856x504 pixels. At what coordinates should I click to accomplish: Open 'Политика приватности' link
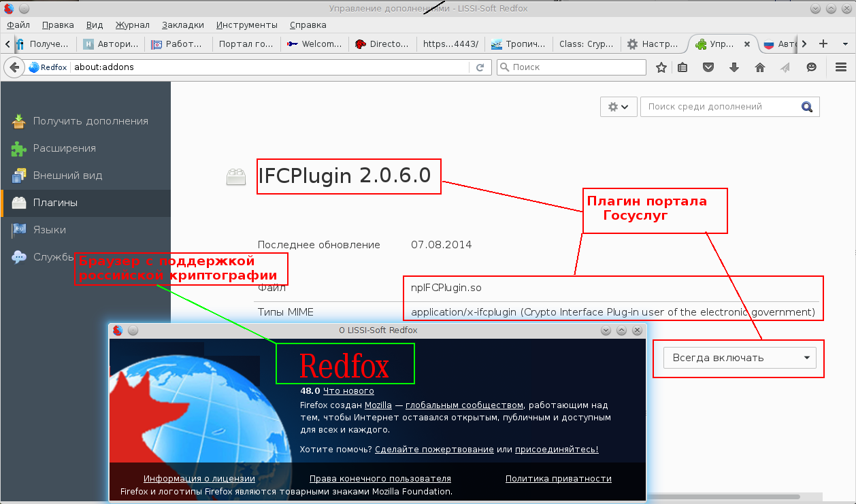[x=558, y=479]
